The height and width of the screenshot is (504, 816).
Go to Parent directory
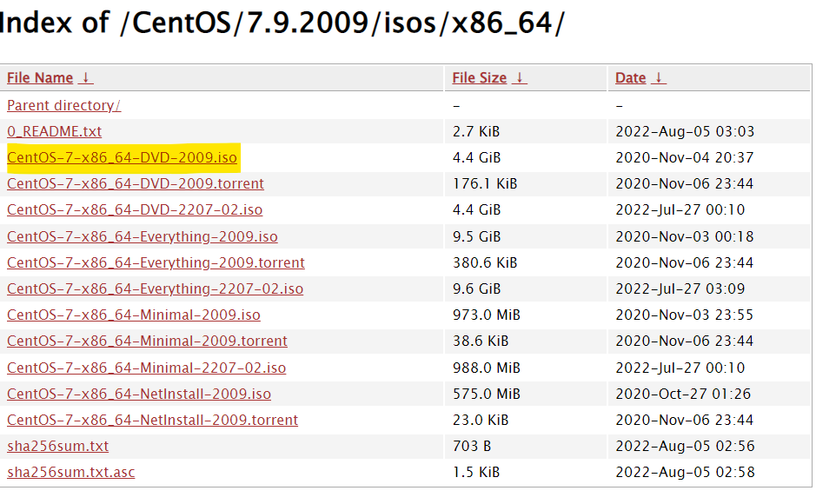[63, 106]
